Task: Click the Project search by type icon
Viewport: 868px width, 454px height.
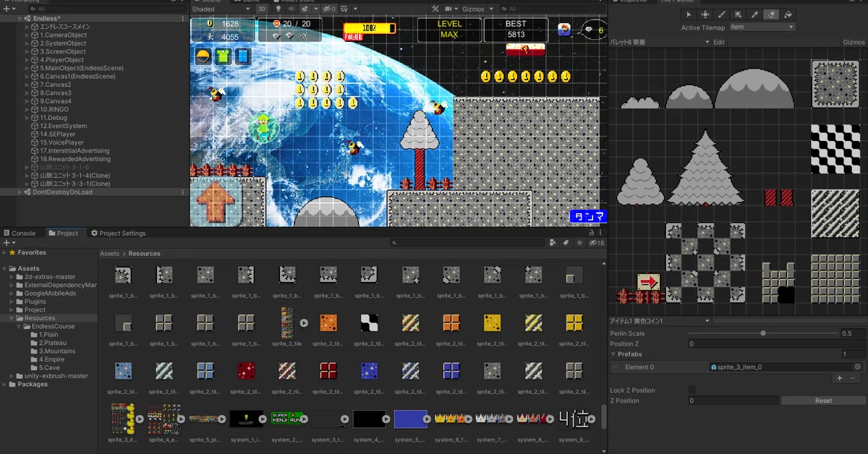Action: click(x=553, y=243)
